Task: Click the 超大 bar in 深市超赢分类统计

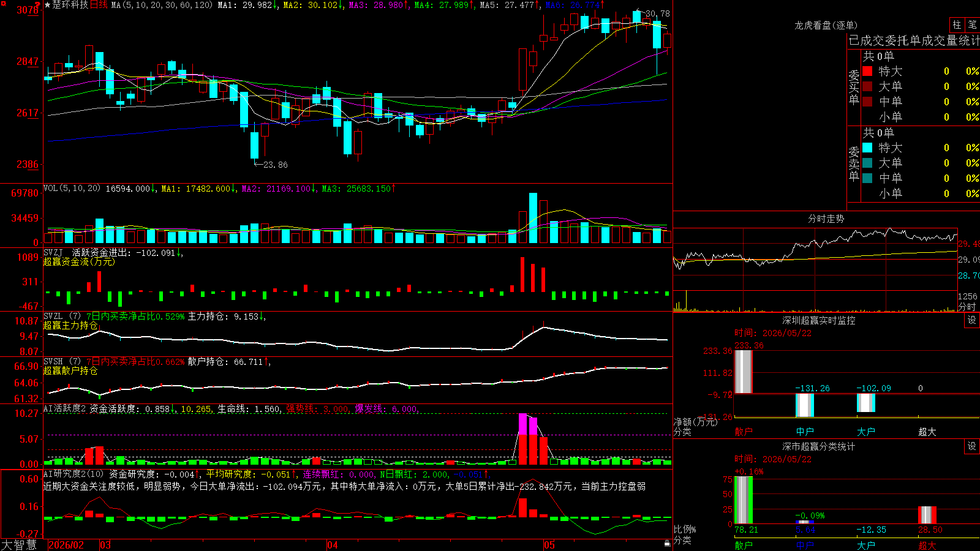Action: coord(927,515)
